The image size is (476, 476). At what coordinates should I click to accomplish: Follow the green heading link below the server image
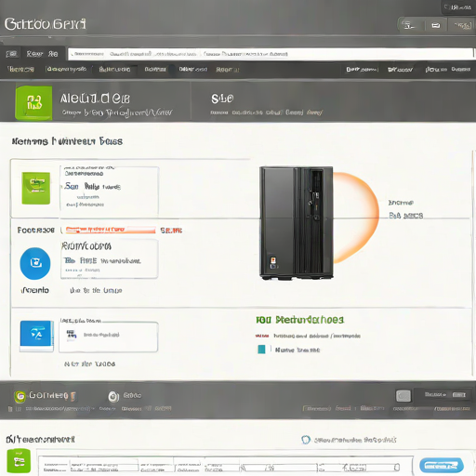click(300, 320)
